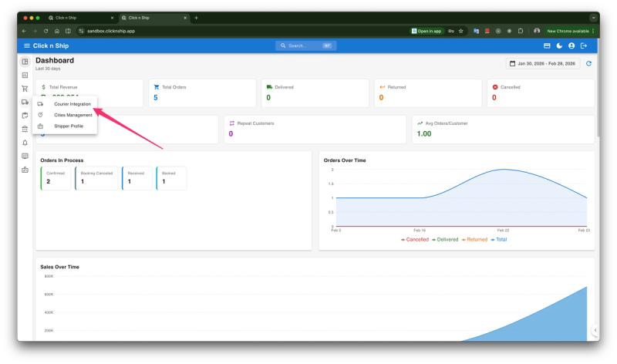Select Courier Integration from the popup menu

(65, 104)
